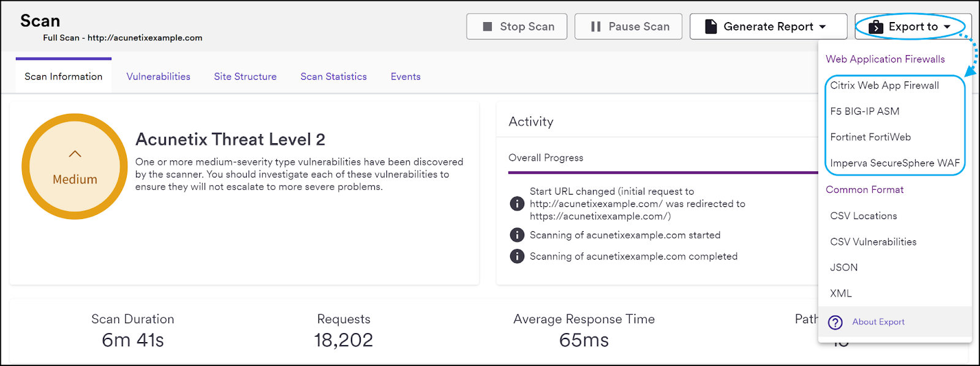Viewport: 980px width, 366px height.
Task: Click the up chevron icon in Medium threat circle
Action: [75, 154]
